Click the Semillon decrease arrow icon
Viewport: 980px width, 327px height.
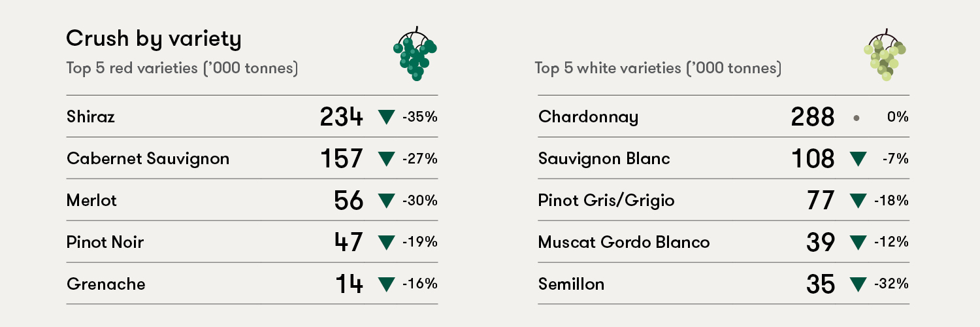(x=858, y=284)
